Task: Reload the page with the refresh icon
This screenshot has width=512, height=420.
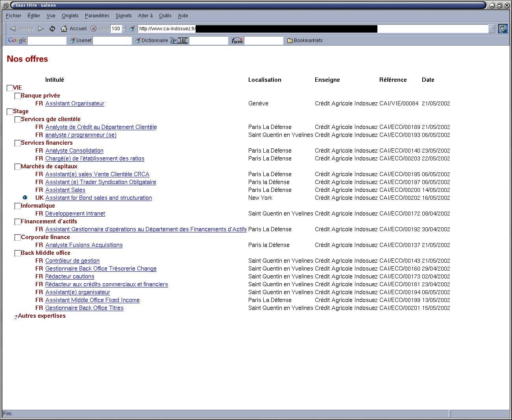Action: click(x=52, y=29)
